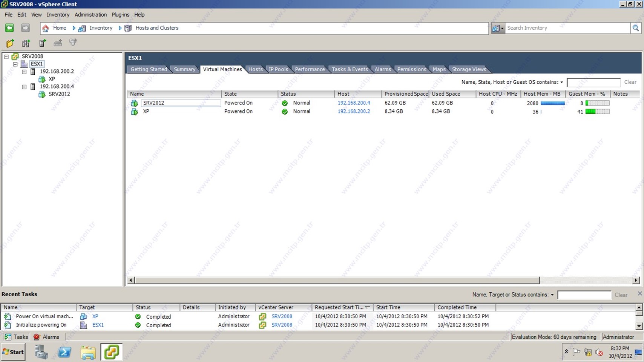Collapse the ESX1 datacenter tree node

coord(15,64)
